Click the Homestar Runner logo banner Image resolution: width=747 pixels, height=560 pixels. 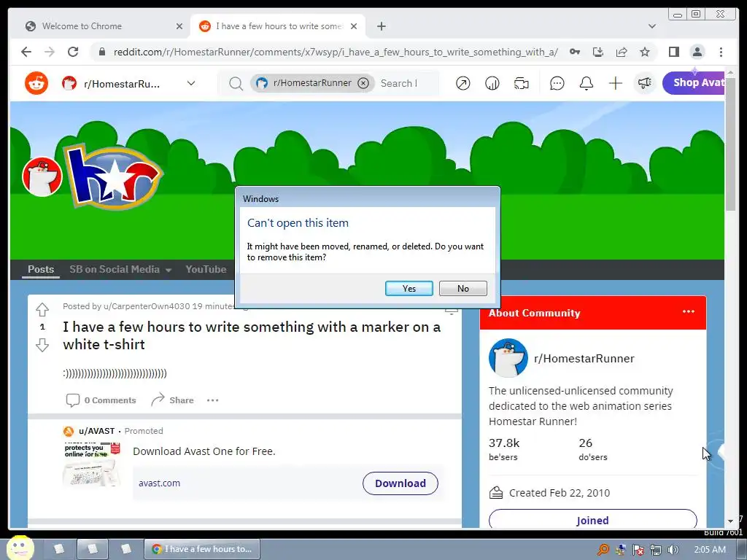(115, 176)
